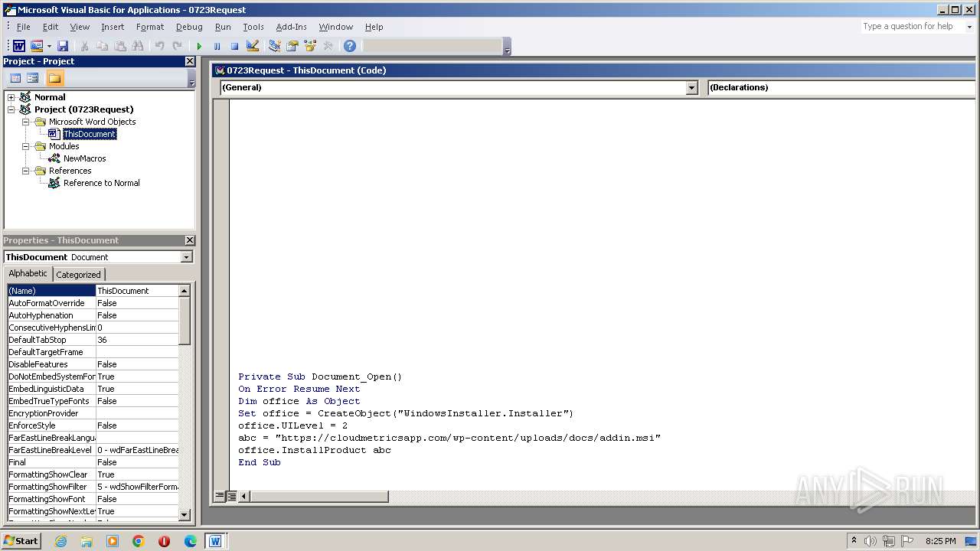Toggle Folders view in Project panel
Image resolution: width=980 pixels, height=551 pixels.
pos(54,78)
